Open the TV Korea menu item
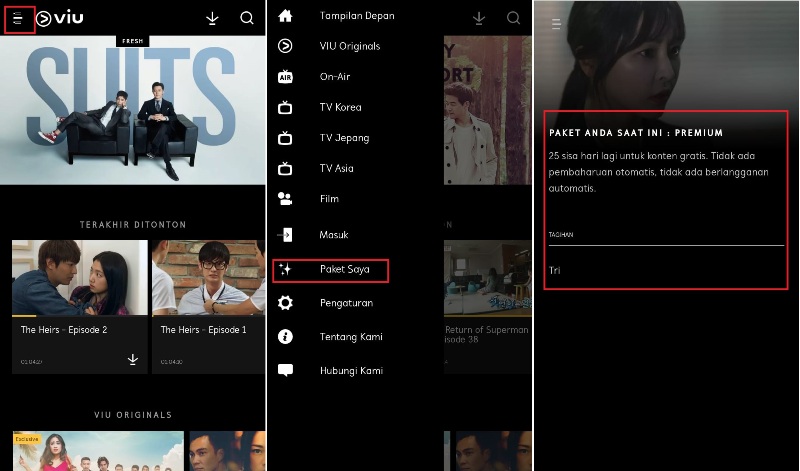The height and width of the screenshot is (471, 800). (340, 107)
